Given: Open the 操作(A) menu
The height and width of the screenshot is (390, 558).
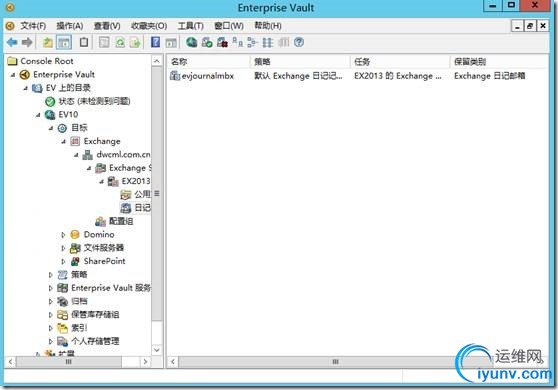Looking at the screenshot, I should pos(70,26).
